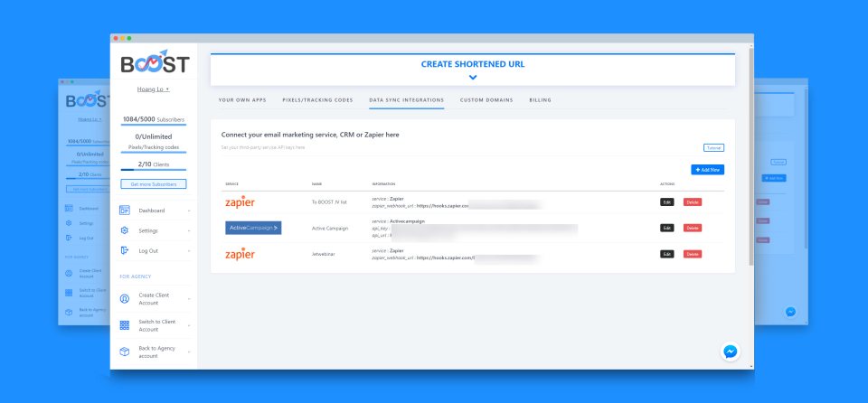Click the Jetwebinar name cell
Screen dimensions: 868x403
[x=324, y=254]
